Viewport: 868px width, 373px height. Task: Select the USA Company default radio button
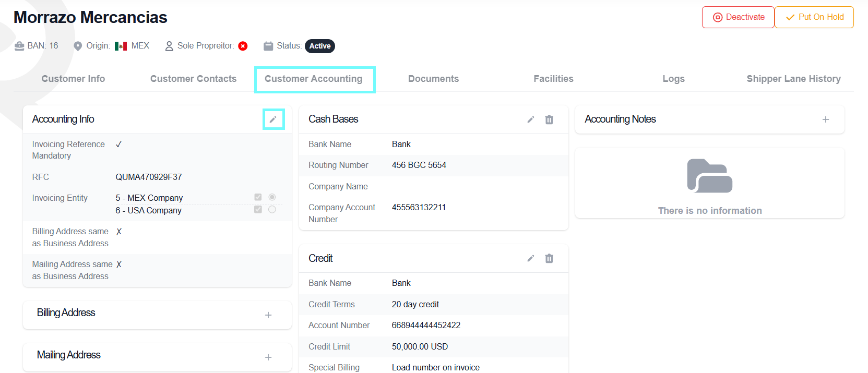tap(272, 209)
